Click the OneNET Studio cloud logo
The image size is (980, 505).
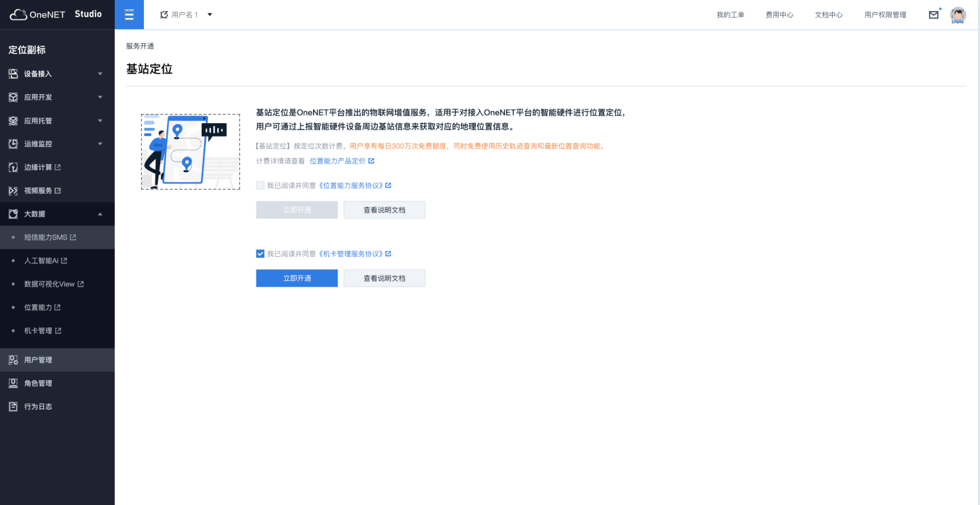coord(18,15)
